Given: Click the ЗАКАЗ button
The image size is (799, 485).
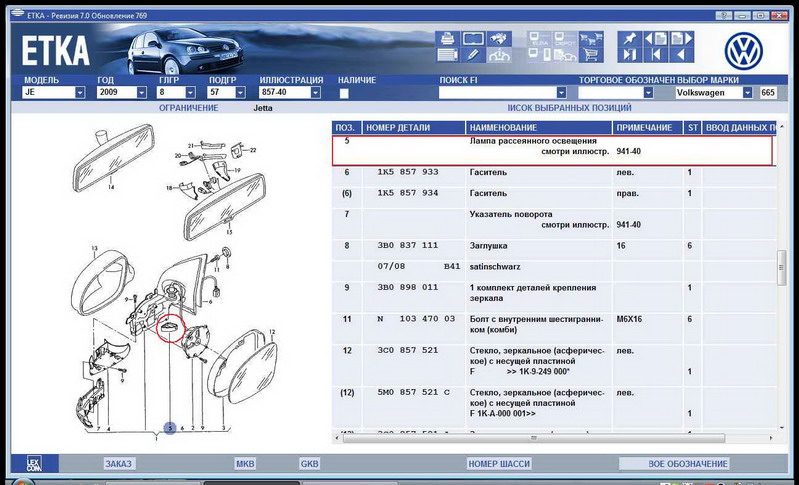Looking at the screenshot, I should point(119,464).
